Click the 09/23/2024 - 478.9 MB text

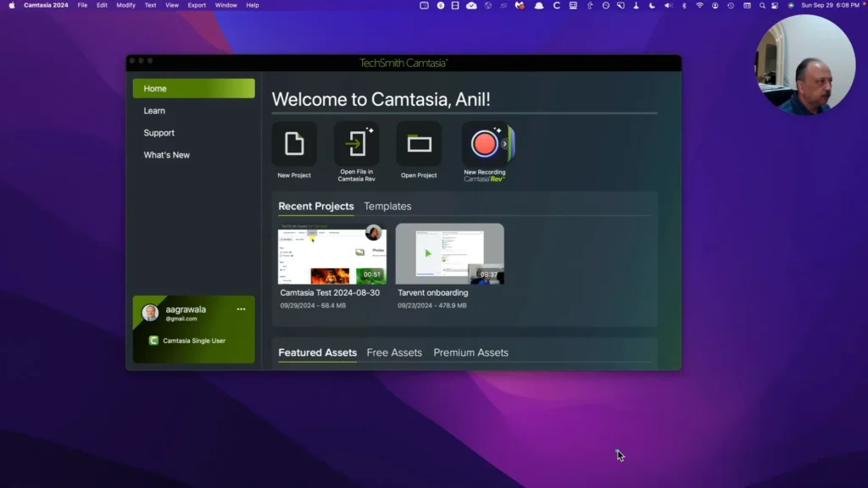pos(431,305)
